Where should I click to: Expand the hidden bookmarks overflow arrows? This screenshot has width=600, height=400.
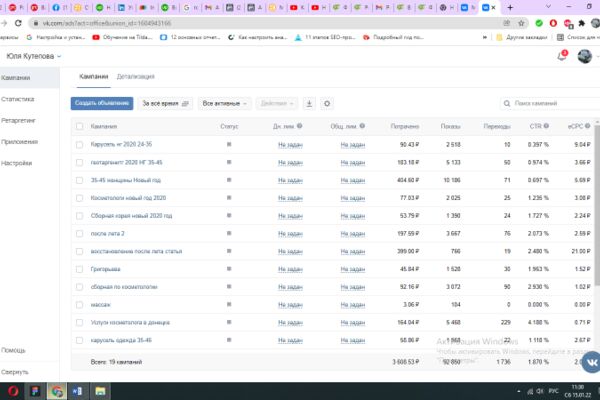[x=485, y=37]
